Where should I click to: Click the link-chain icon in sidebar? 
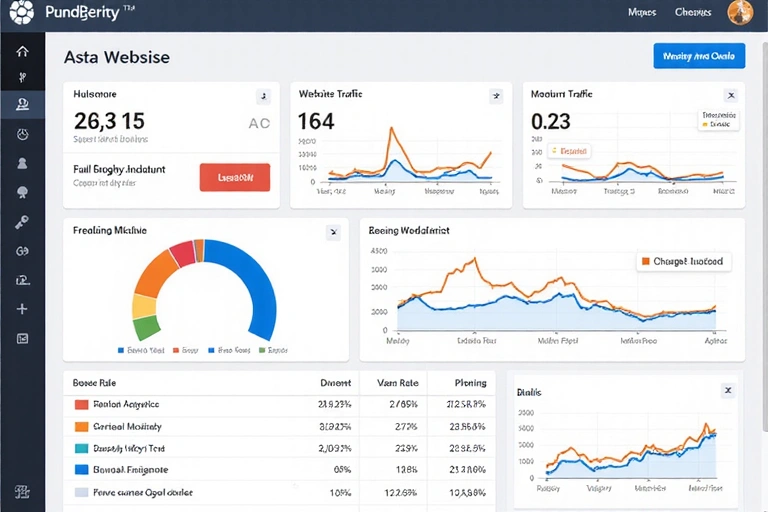pyautogui.click(x=22, y=251)
